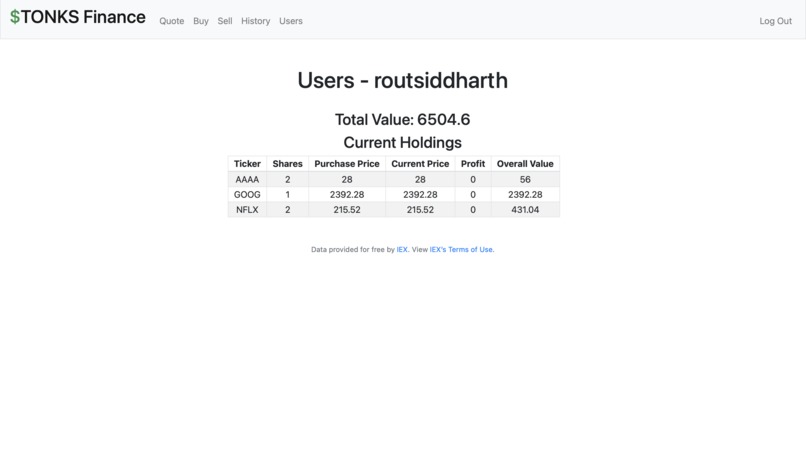The width and height of the screenshot is (806, 457).
Task: Click GOOG overall value 2392.28
Action: click(525, 194)
